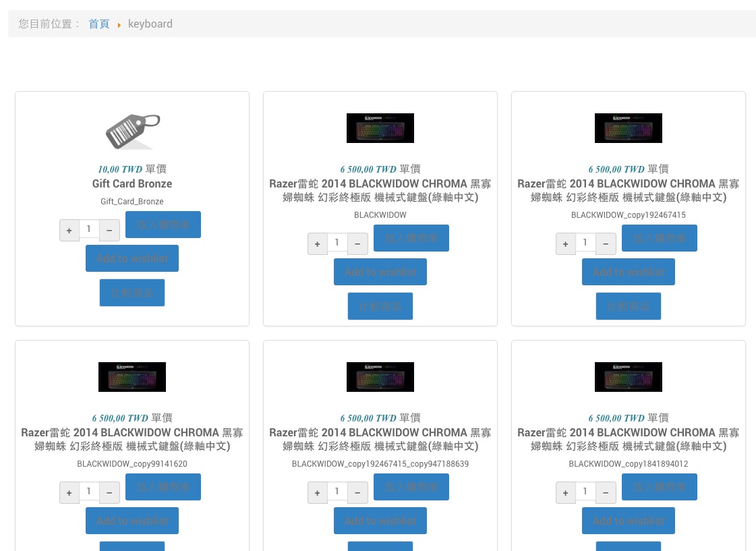
Task: Focus quantity field of BLACKWIDOW_copy99141620
Action: 89,491
